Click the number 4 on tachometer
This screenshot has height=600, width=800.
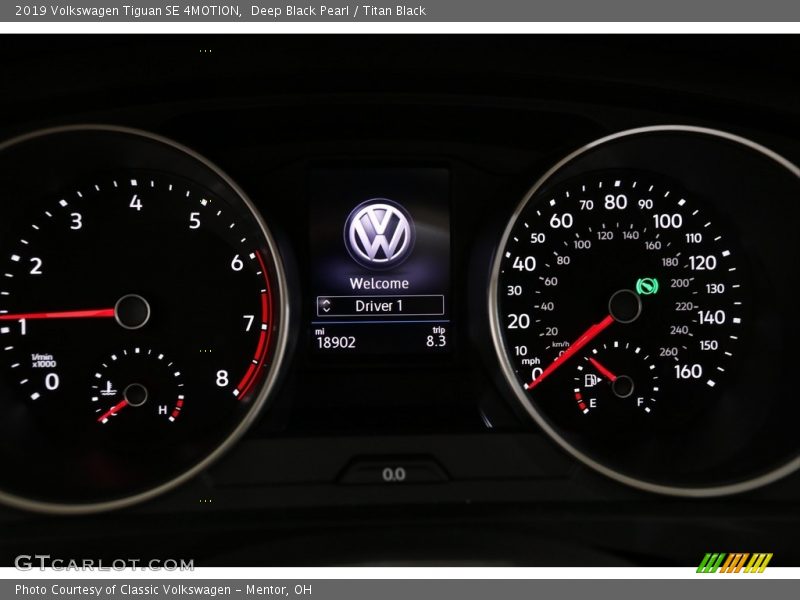tap(136, 203)
